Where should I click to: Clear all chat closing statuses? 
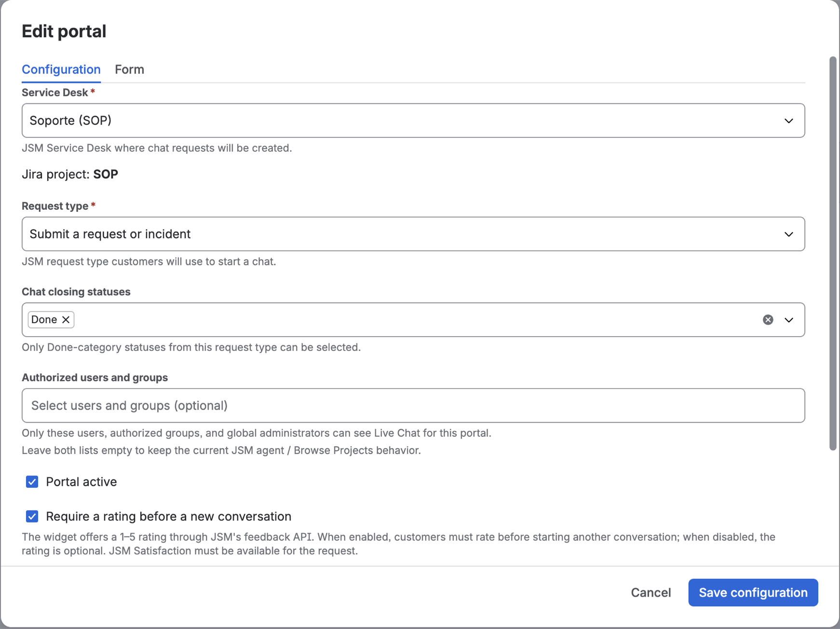coord(768,320)
